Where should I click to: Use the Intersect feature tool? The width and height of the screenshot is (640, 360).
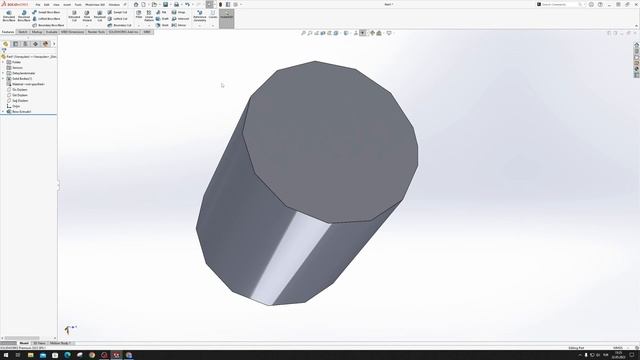(180, 19)
